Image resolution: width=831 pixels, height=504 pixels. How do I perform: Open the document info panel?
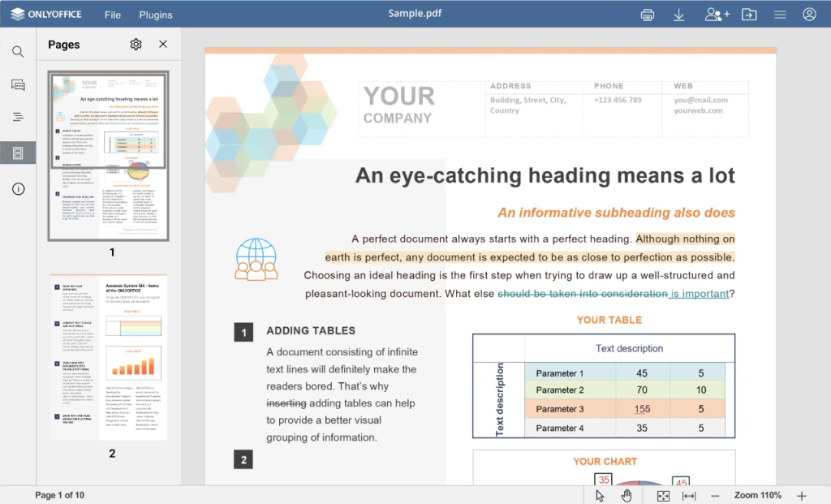click(x=18, y=189)
